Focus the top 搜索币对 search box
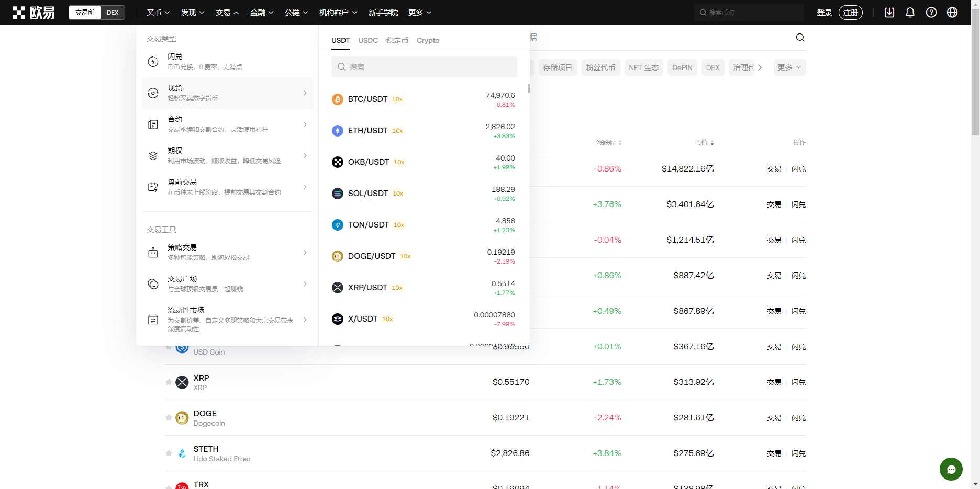Image resolution: width=980 pixels, height=489 pixels. [749, 13]
